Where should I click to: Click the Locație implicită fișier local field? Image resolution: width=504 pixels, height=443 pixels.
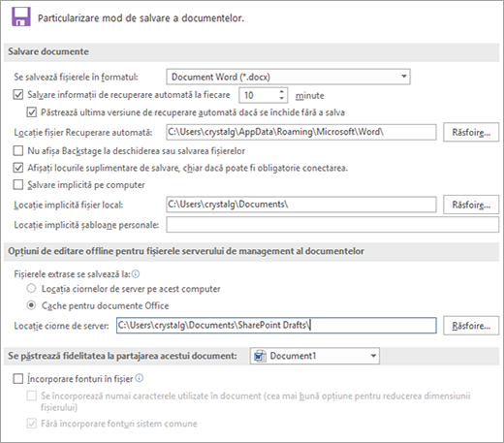[x=301, y=205]
